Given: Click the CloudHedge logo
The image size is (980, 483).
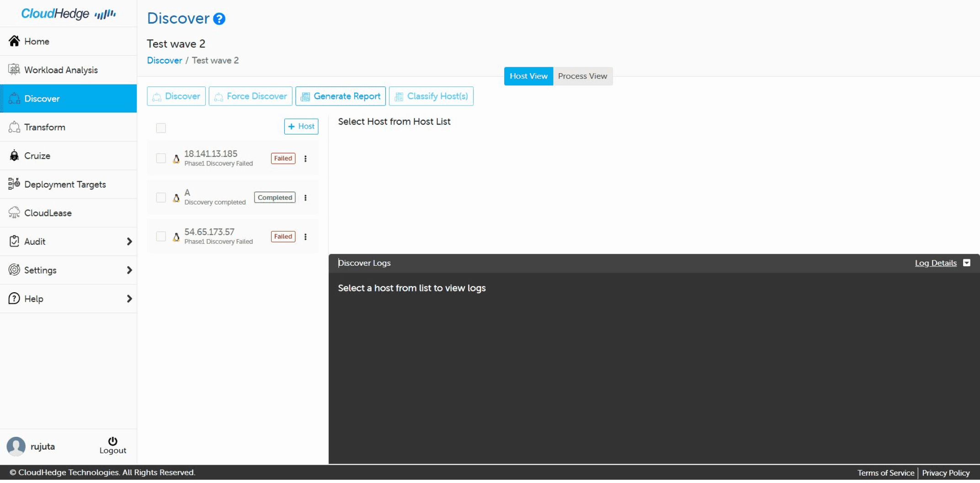Looking at the screenshot, I should 69,14.
